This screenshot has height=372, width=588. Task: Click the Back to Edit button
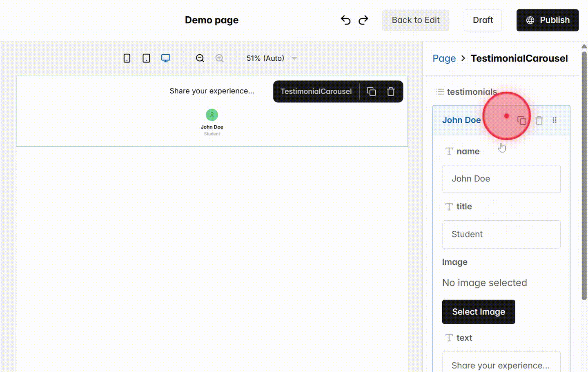415,20
